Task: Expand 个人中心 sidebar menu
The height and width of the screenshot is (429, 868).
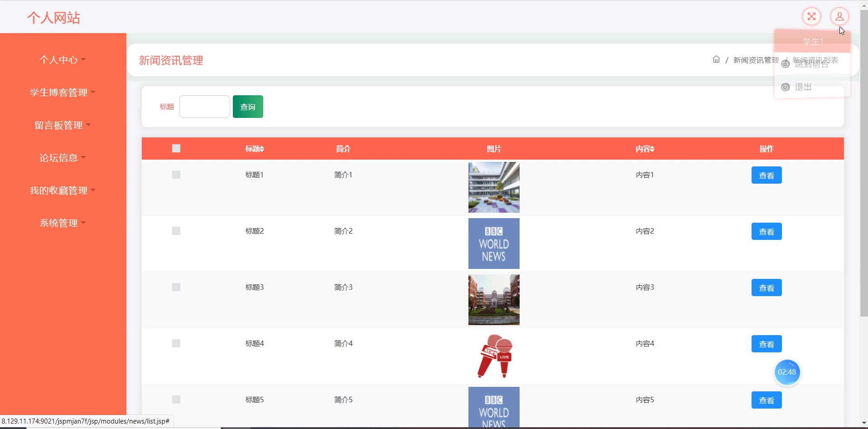Action: [63, 60]
